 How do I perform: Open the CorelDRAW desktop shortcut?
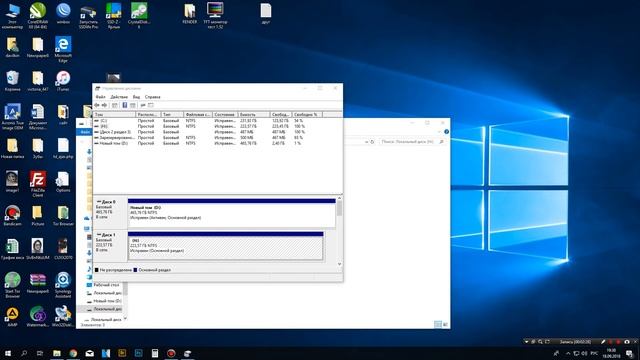coord(38,16)
